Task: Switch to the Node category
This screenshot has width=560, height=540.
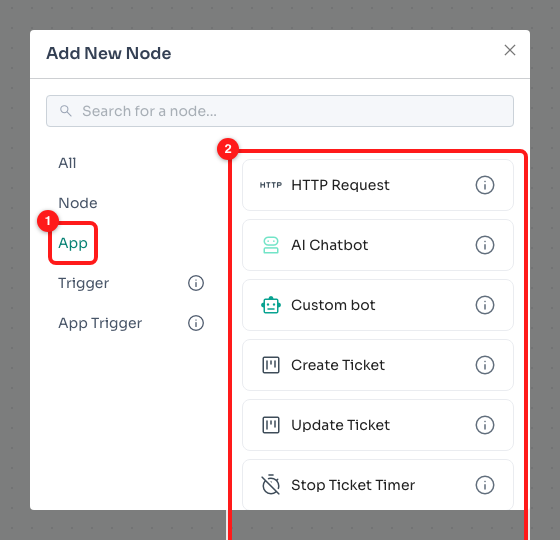Action: [78, 203]
